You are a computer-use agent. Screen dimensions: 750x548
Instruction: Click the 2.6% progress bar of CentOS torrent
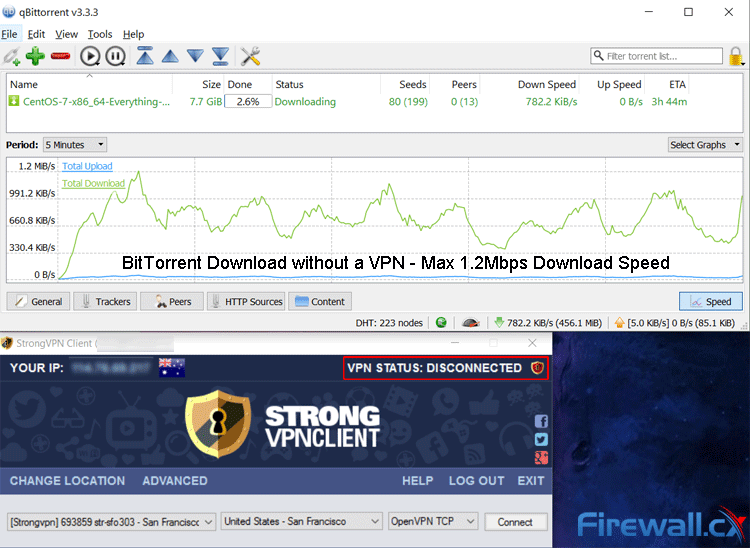click(x=248, y=101)
